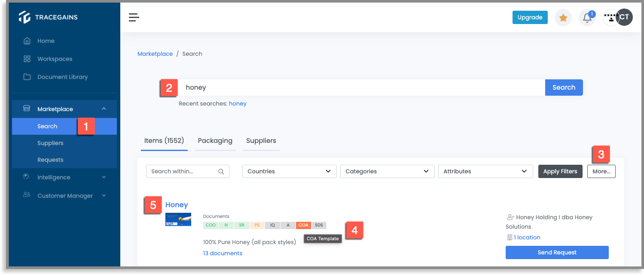Expand the Categories filter
Screen dimensions: 644x275
[x=387, y=171]
